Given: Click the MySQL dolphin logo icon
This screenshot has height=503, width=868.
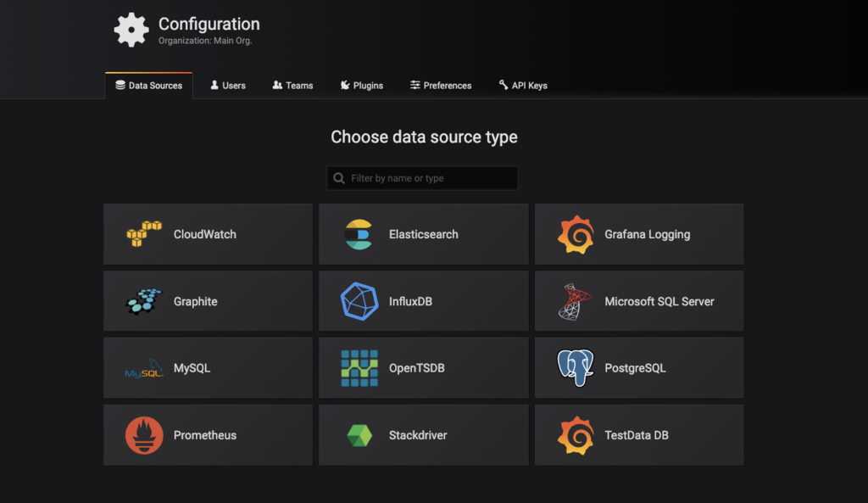Looking at the screenshot, I should tap(144, 368).
